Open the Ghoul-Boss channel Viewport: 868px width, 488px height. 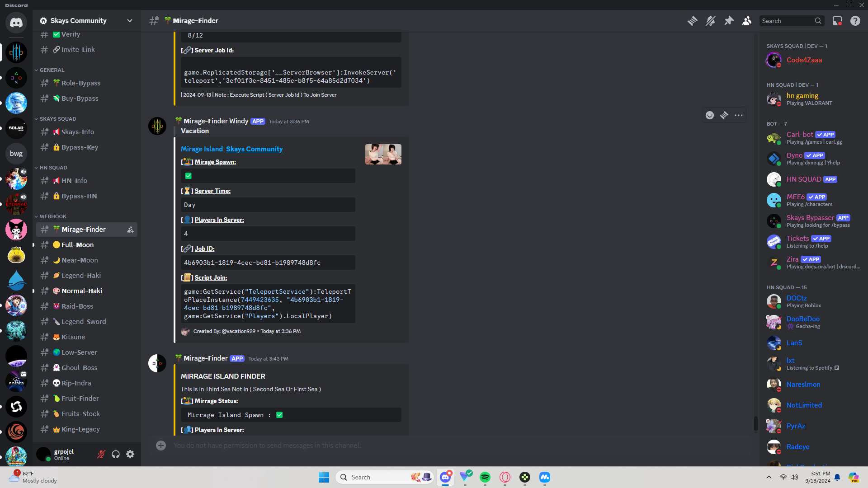tap(87, 368)
